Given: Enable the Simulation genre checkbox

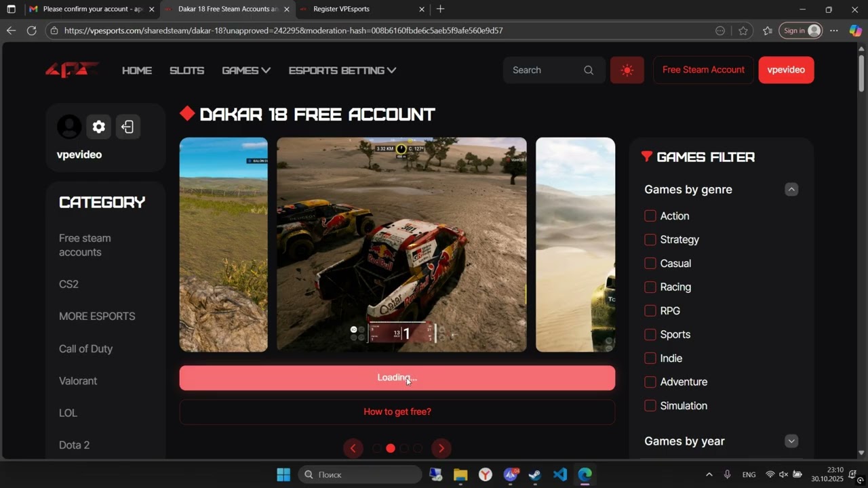Looking at the screenshot, I should pyautogui.click(x=650, y=405).
